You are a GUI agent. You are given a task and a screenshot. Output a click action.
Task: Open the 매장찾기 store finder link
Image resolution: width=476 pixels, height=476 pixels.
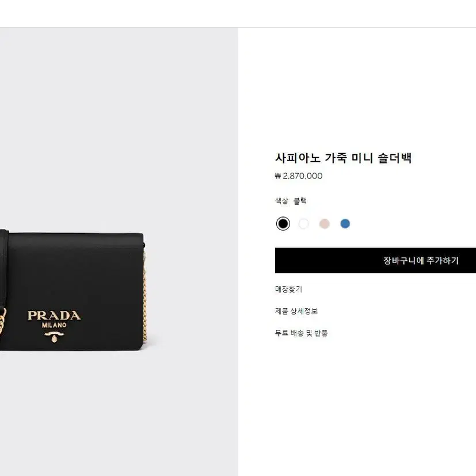288,290
